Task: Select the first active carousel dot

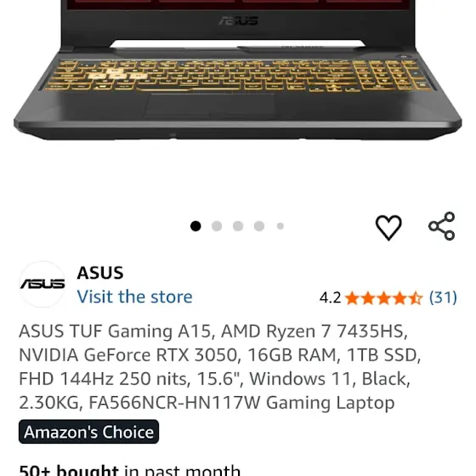Action: click(195, 226)
